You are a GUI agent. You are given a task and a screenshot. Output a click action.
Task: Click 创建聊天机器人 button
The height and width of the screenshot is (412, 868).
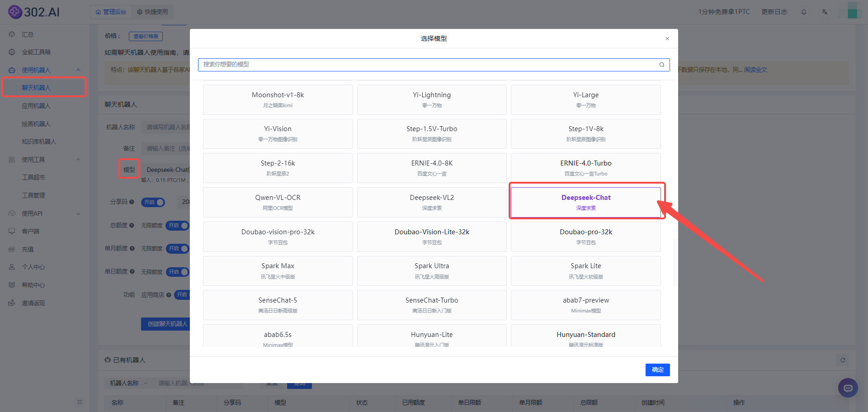click(165, 324)
